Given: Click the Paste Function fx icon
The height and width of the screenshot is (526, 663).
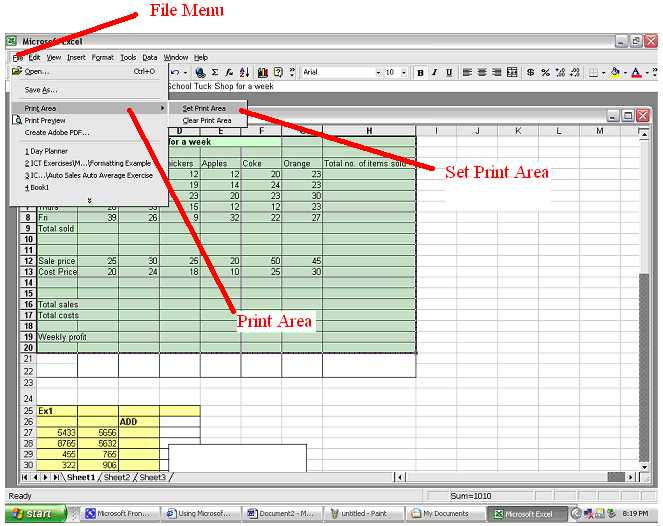Looking at the screenshot, I should 229,72.
